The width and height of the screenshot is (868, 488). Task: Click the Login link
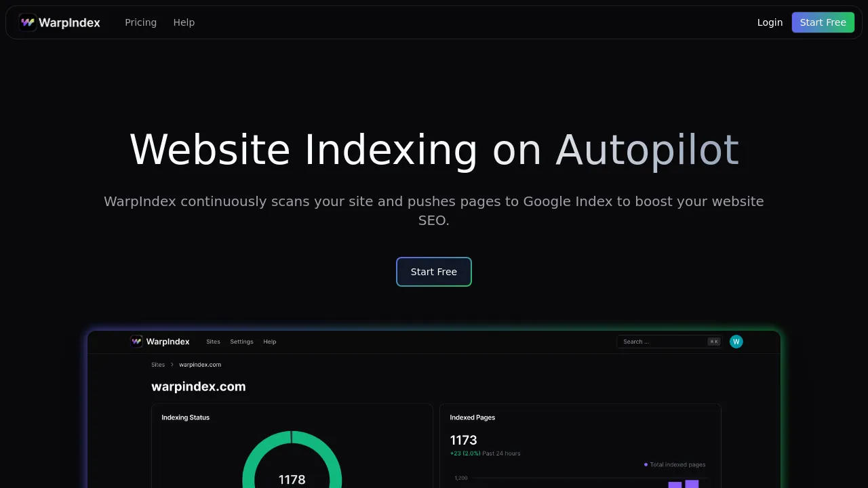[770, 22]
